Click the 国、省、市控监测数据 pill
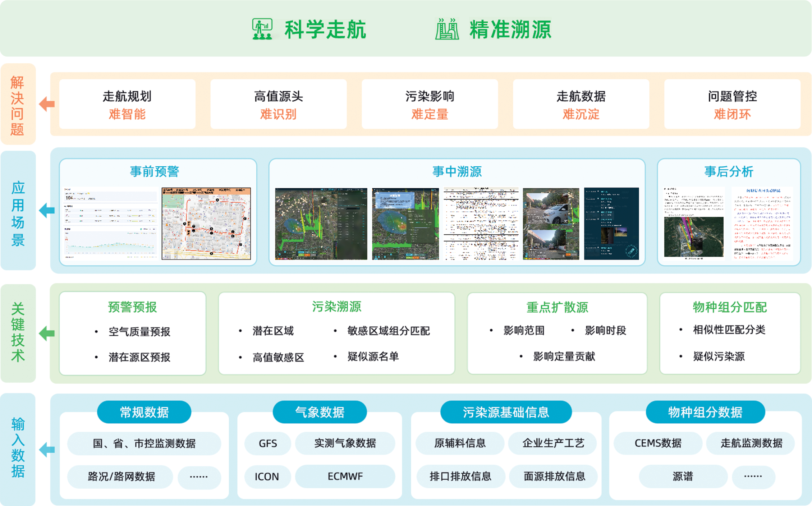812x506 pixels. [144, 443]
